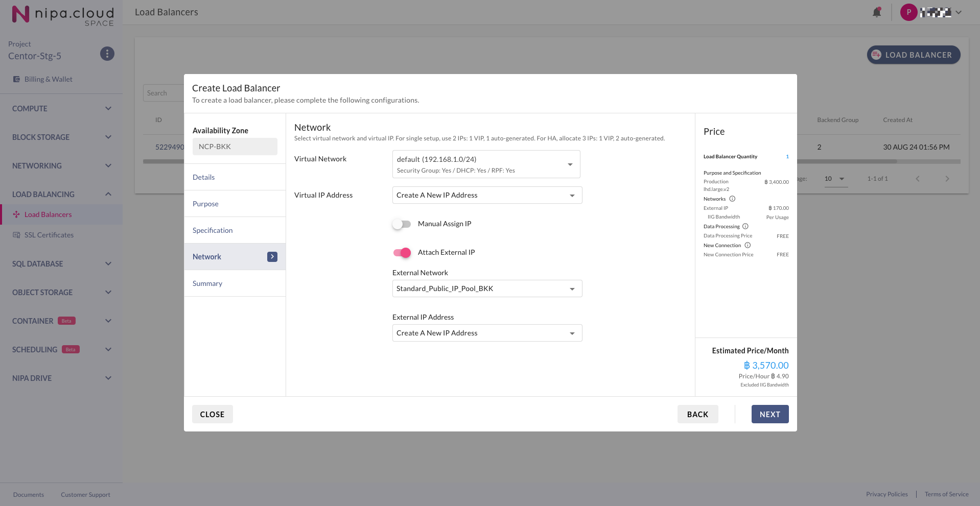Click the New Connection info icon
The image size is (980, 506).
click(x=748, y=245)
